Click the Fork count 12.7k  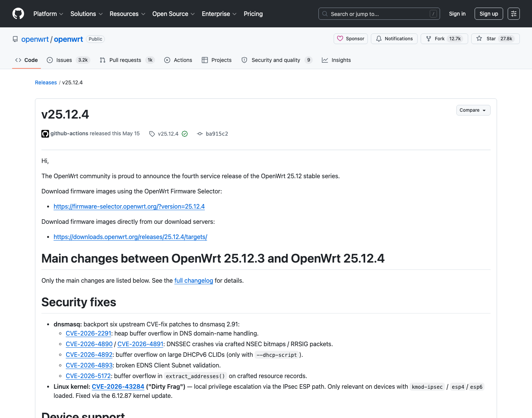[455, 39]
